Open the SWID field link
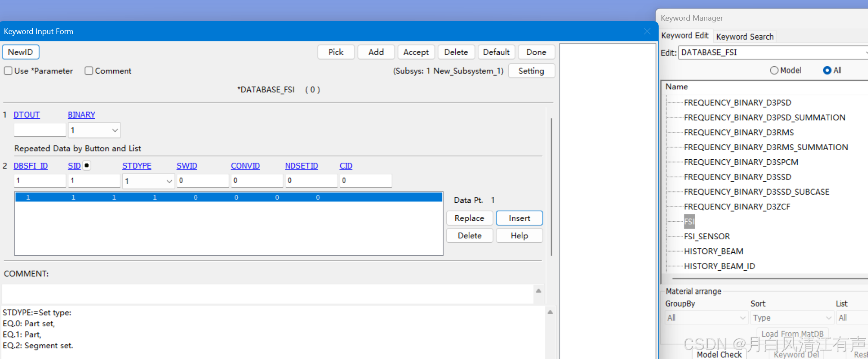The width and height of the screenshot is (868, 359). click(187, 166)
